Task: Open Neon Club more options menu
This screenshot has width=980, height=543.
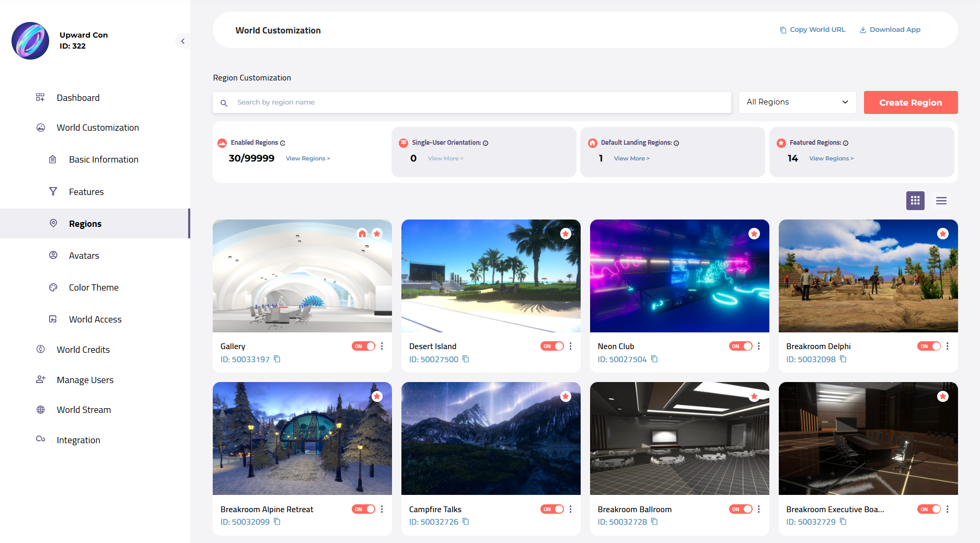Action: (759, 346)
